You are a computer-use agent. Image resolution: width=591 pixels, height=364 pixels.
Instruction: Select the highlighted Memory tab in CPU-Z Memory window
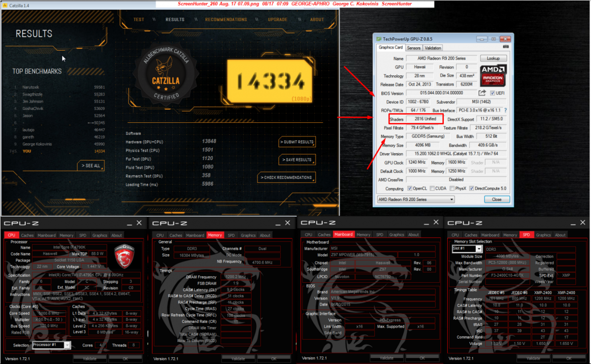point(215,235)
